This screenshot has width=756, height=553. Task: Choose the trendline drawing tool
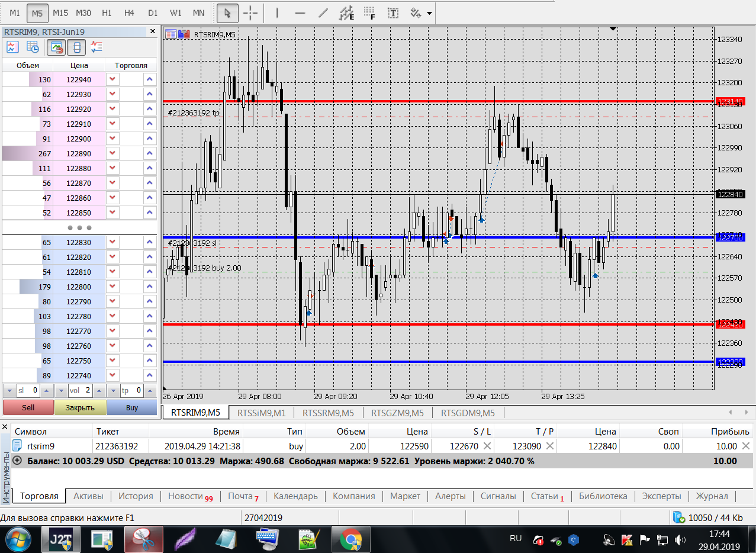323,12
